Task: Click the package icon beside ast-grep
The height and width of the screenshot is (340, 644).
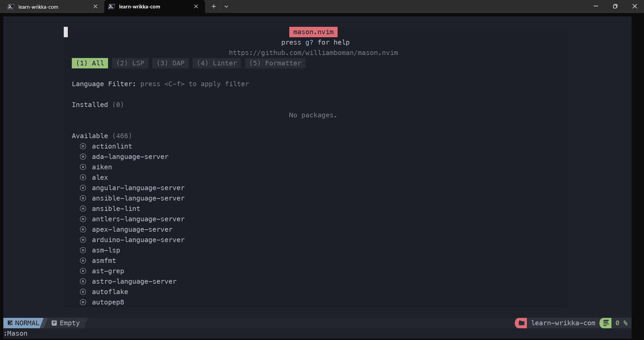Action: [83, 271]
